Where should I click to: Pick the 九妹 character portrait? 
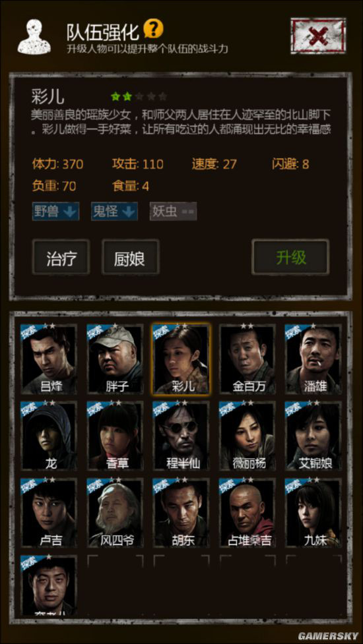313,512
